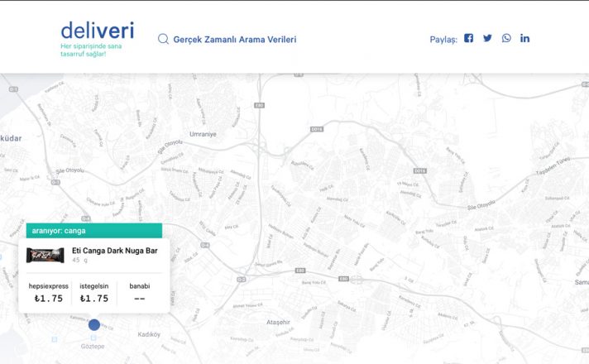Click the Paylaş label
589x364 pixels.
coord(443,40)
